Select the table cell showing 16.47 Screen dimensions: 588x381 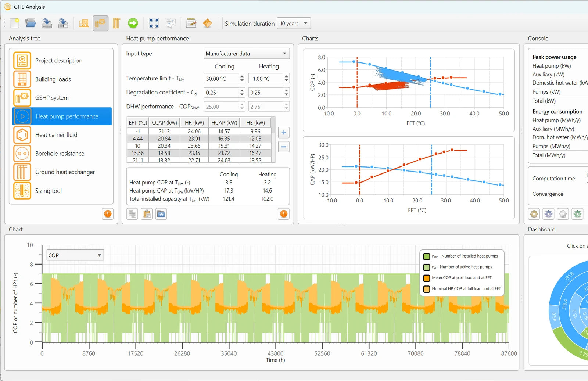(255, 153)
